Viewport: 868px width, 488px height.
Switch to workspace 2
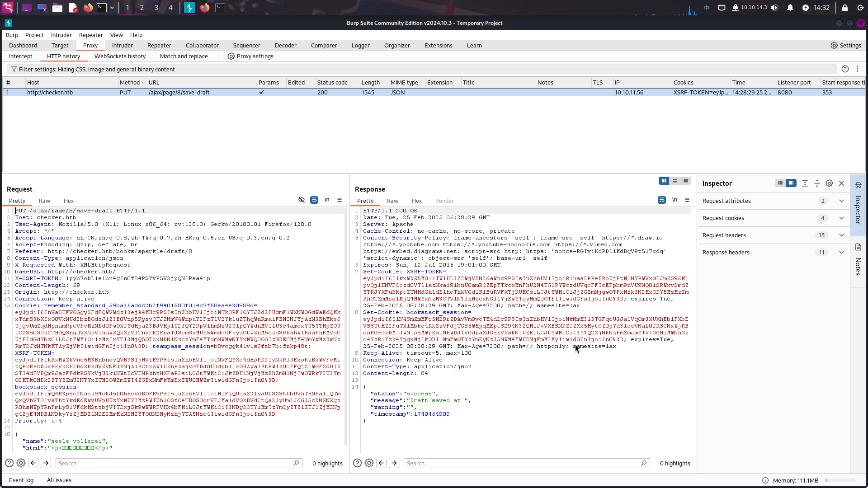(x=142, y=8)
